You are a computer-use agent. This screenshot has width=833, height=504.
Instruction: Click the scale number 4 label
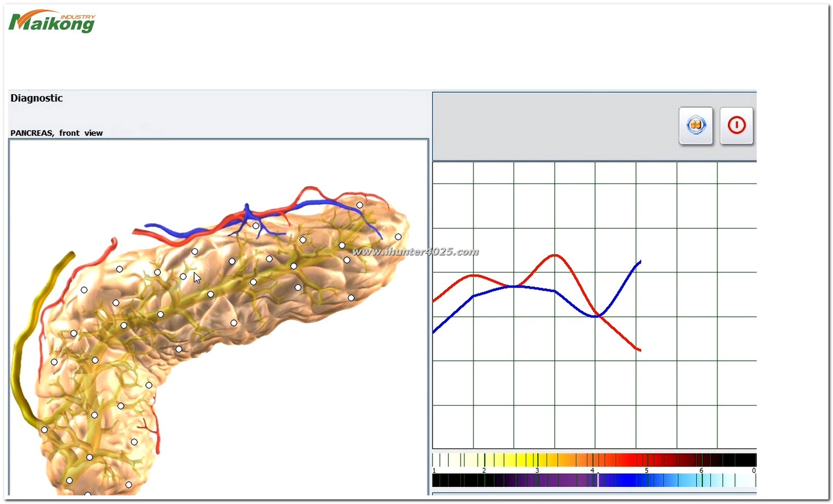(x=592, y=470)
